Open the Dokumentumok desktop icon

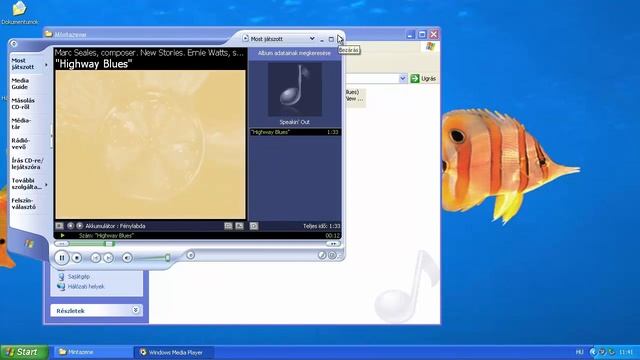(x=19, y=13)
